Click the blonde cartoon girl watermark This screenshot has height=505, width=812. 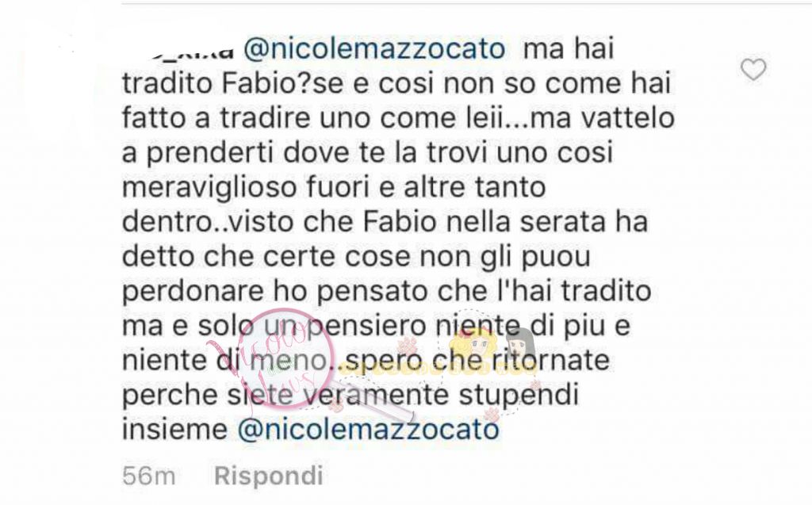click(x=474, y=346)
